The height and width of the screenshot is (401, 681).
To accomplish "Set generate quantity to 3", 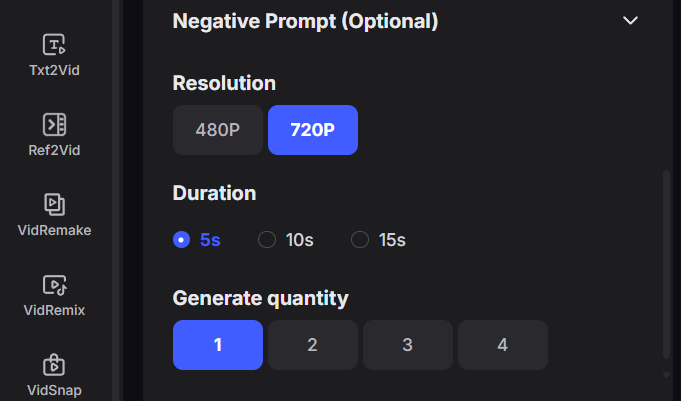I will pyautogui.click(x=407, y=345).
